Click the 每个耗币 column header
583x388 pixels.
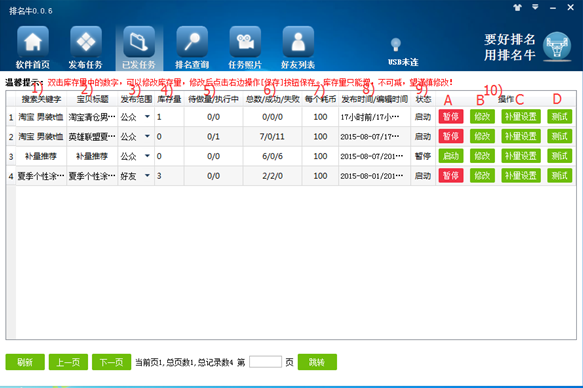(x=320, y=99)
